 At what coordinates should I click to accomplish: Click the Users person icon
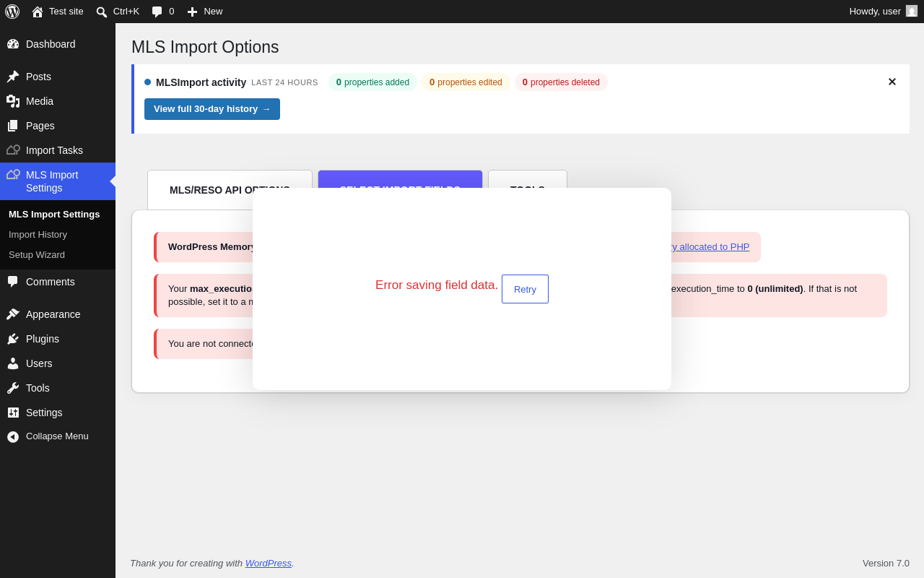point(13,363)
